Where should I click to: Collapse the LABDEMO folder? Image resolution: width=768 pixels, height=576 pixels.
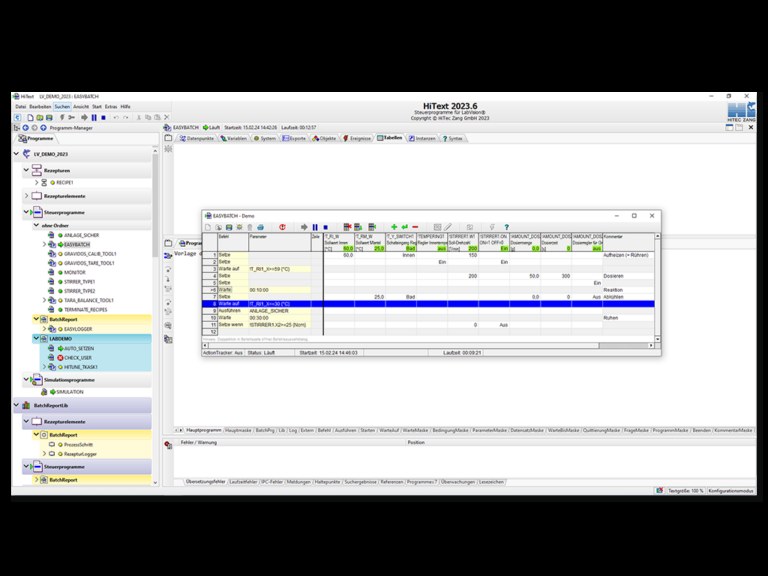click(36, 338)
